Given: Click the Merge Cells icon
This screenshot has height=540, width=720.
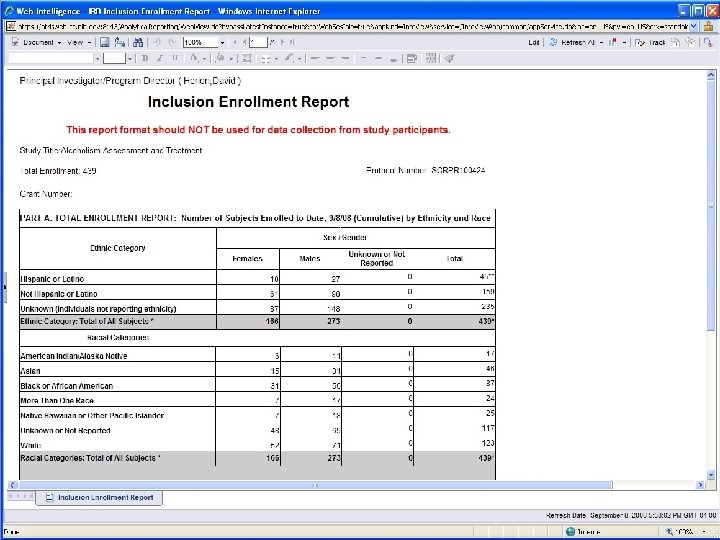Looking at the screenshot, I should 431,58.
